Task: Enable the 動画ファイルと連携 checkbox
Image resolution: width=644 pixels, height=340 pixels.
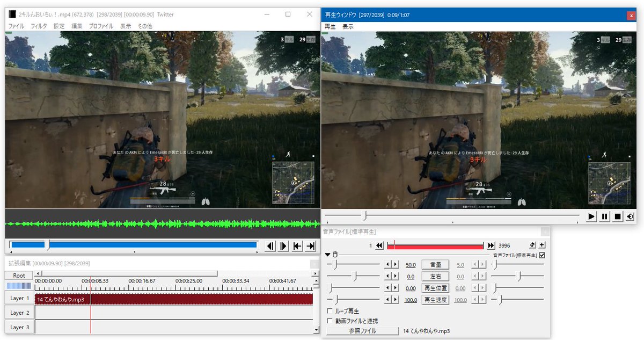Action: 330,321
